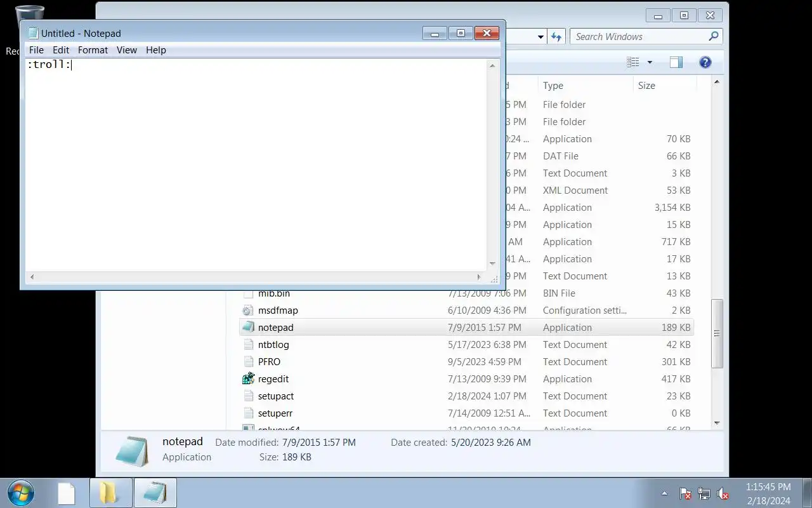Click the File Explorer taskbar button

point(110,493)
